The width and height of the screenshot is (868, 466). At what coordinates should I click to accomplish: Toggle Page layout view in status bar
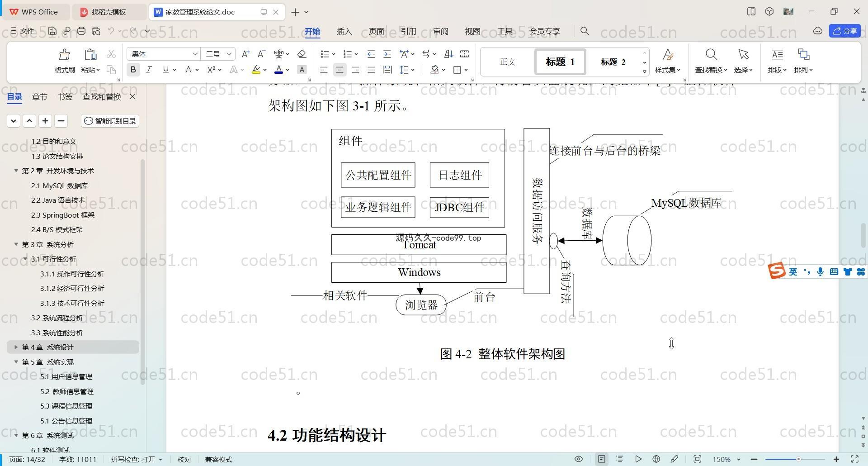pos(602,459)
